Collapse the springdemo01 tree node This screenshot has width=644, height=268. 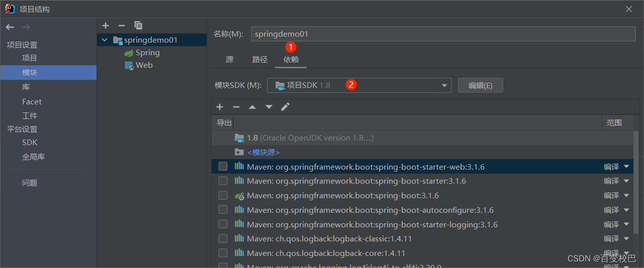tap(105, 40)
